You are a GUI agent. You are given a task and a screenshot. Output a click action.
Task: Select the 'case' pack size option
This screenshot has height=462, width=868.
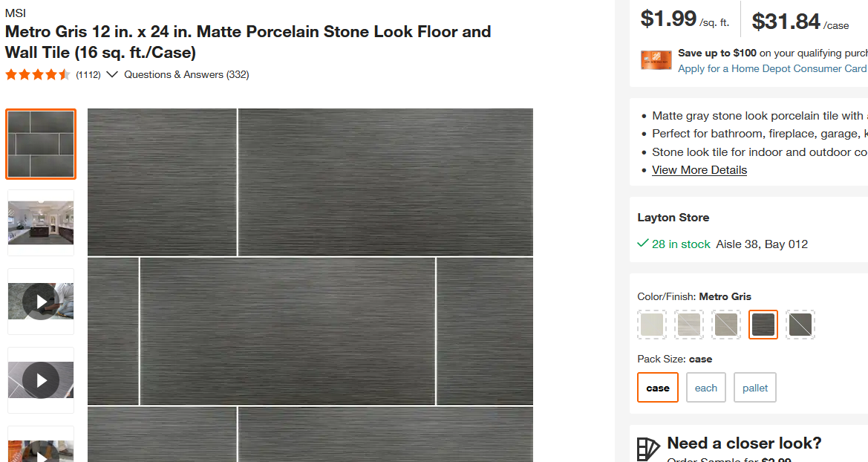pos(657,387)
